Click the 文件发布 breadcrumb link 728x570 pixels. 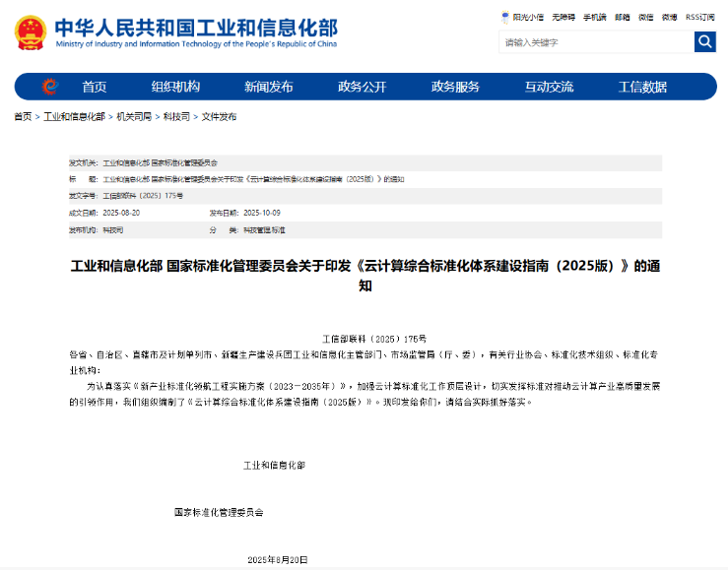pos(219,117)
